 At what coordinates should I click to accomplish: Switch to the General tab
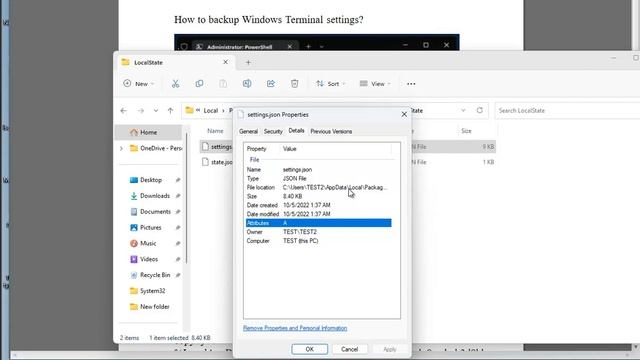248,131
